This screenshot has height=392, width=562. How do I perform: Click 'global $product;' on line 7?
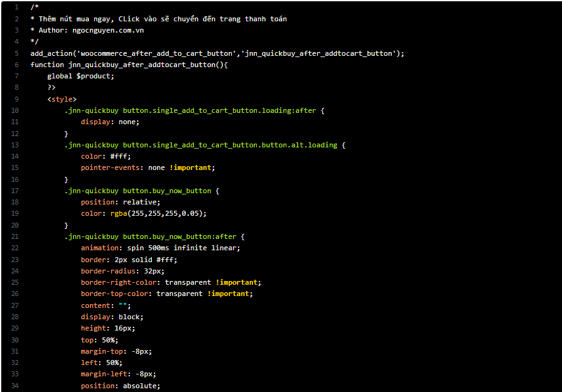(x=80, y=77)
